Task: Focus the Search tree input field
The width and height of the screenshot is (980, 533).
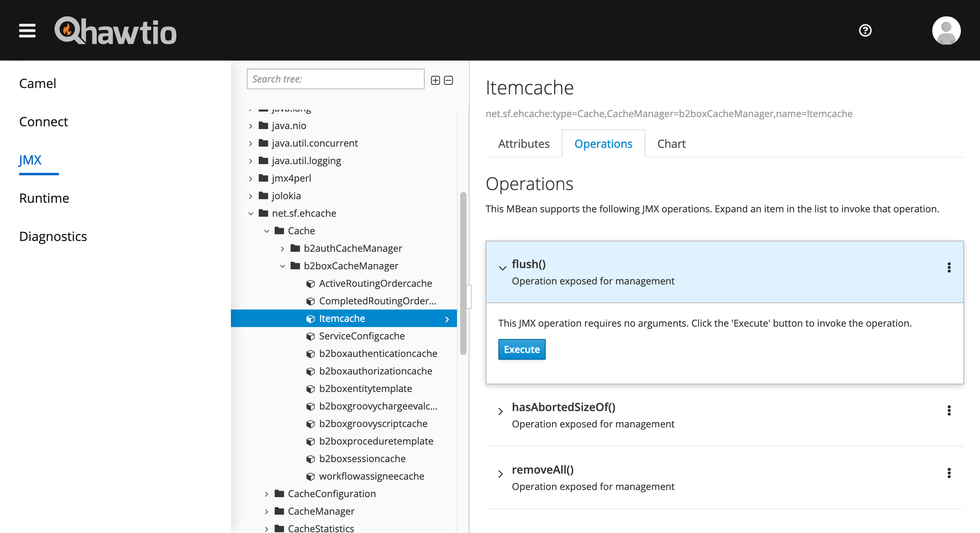Action: click(x=335, y=79)
